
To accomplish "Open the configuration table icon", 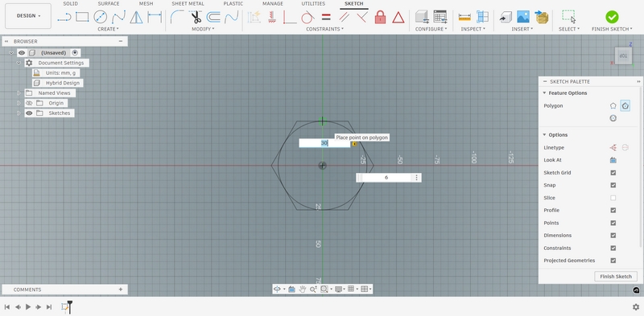I will pos(440,17).
